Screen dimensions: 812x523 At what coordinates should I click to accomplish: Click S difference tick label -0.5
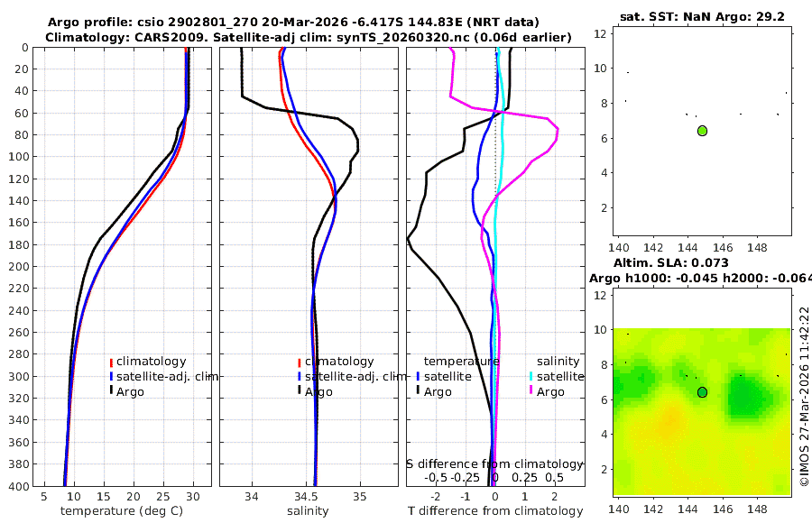coord(436,478)
